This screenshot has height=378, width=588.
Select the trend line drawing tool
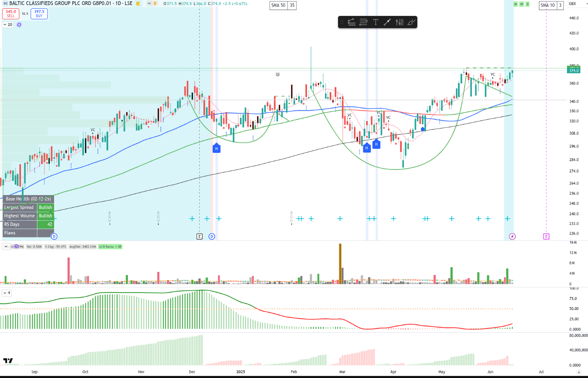point(351,22)
